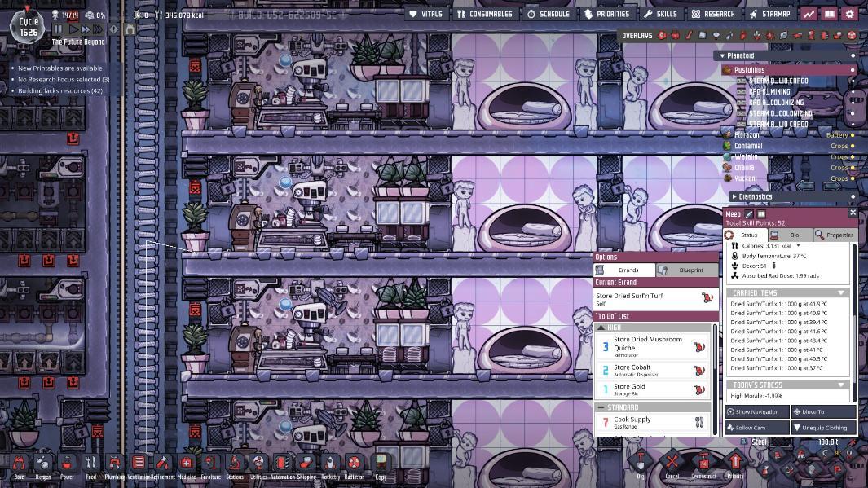Screen dimensions: 868x488
Task: Open the settings gear menu
Action: (x=850, y=14)
